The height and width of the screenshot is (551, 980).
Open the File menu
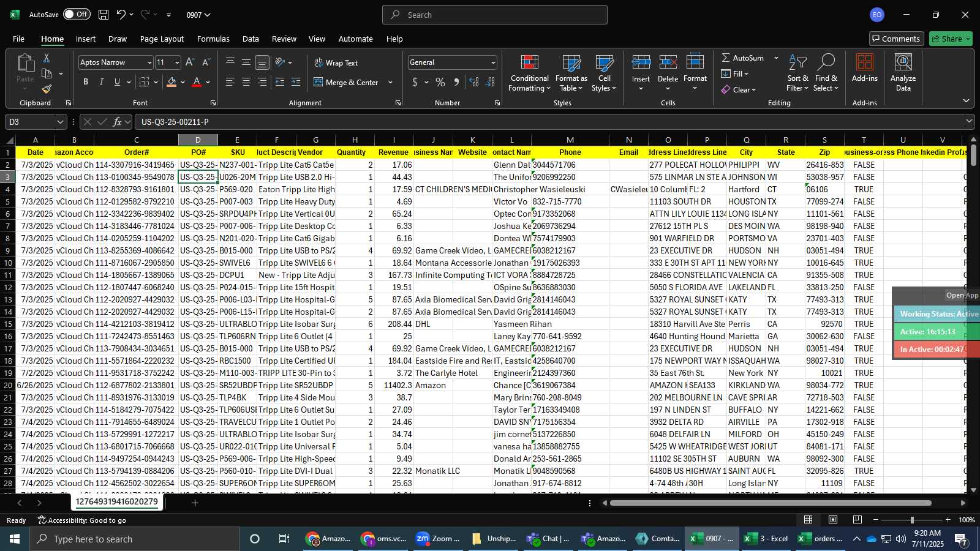[x=18, y=39]
